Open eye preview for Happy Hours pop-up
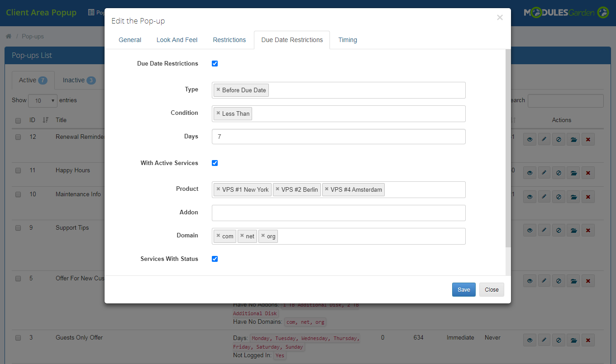Screen dimensions: 616x364 pyautogui.click(x=530, y=172)
